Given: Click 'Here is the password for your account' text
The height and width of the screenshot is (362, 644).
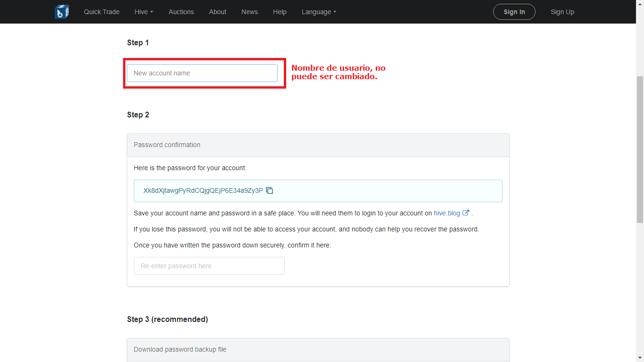Looking at the screenshot, I should (190, 168).
